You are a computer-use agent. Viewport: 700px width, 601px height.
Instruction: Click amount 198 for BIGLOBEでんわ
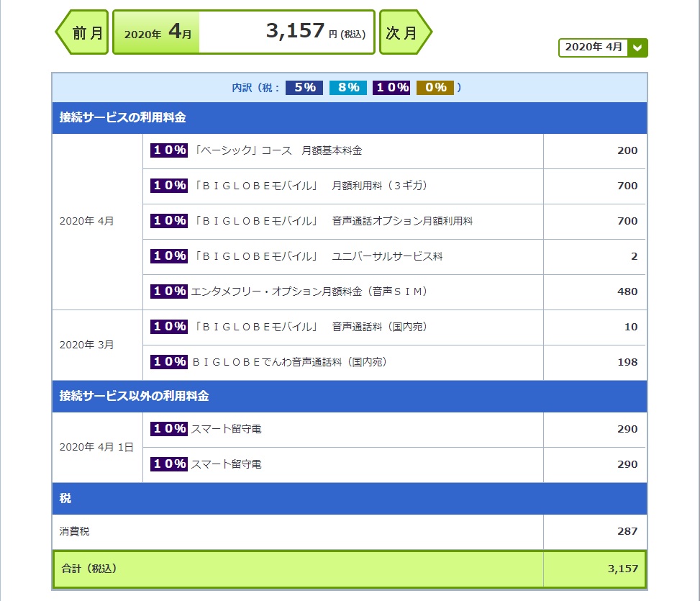coord(627,363)
